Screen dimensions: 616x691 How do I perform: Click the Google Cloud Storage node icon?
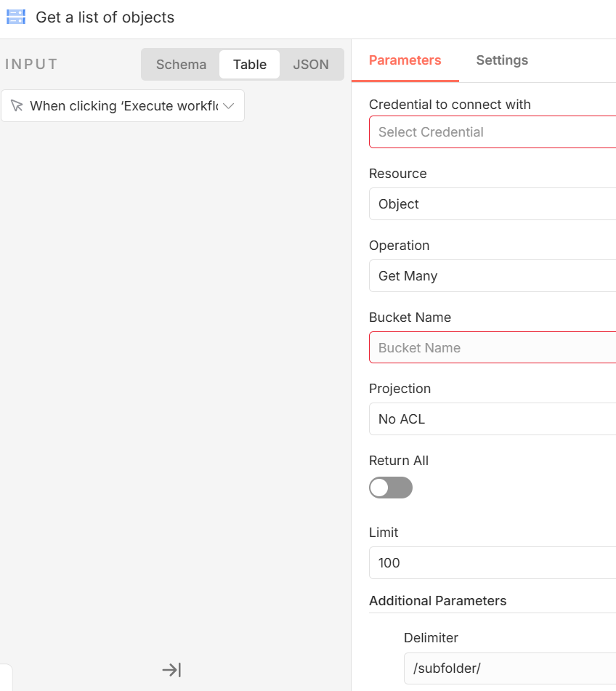[x=16, y=17]
